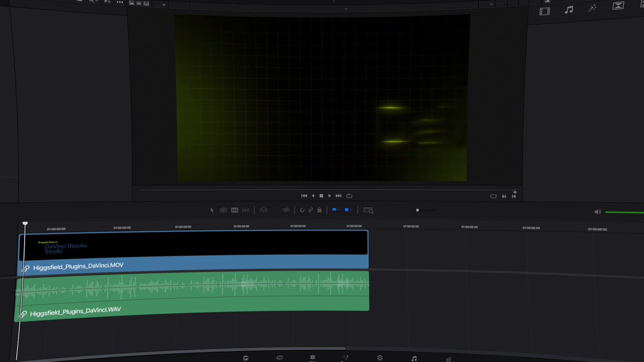Toggle loop playback in the viewer
The width and height of the screenshot is (644, 362).
tap(349, 196)
